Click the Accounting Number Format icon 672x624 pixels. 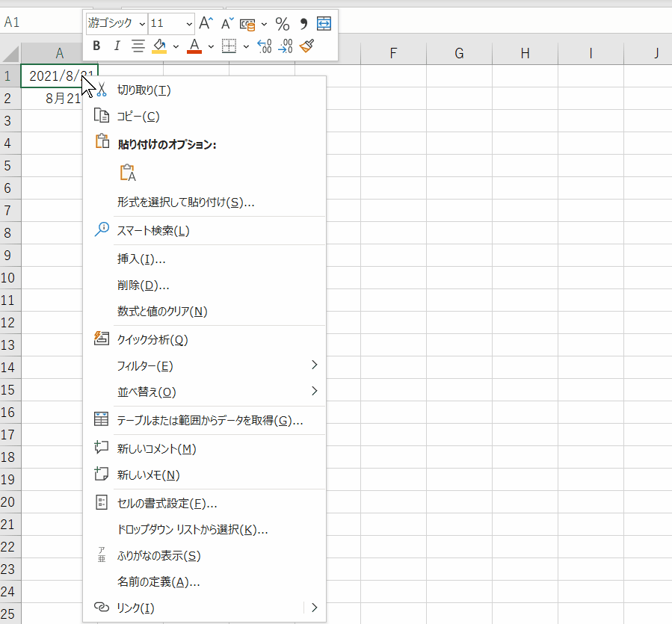coord(247,23)
